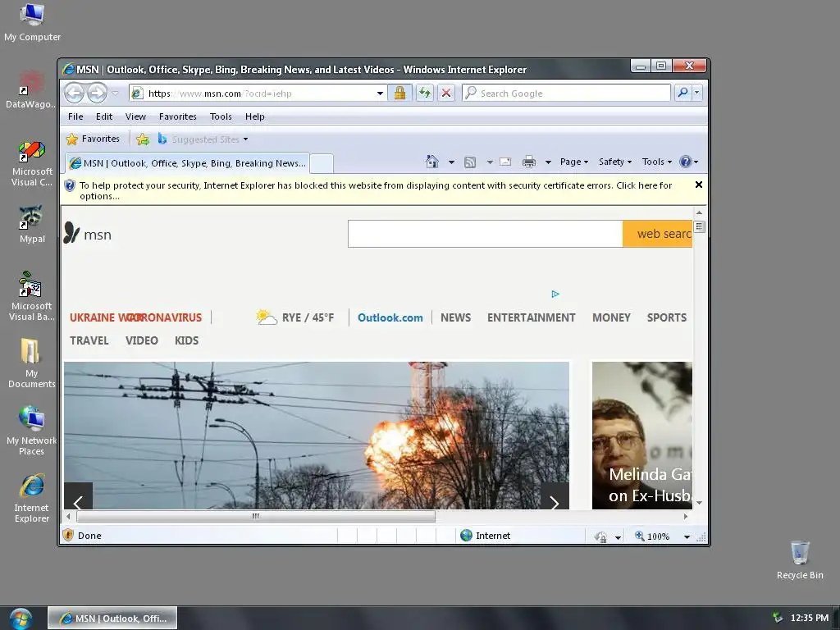Expand the zoom level 100% dropdown
The width and height of the screenshot is (840, 630).
tap(687, 536)
